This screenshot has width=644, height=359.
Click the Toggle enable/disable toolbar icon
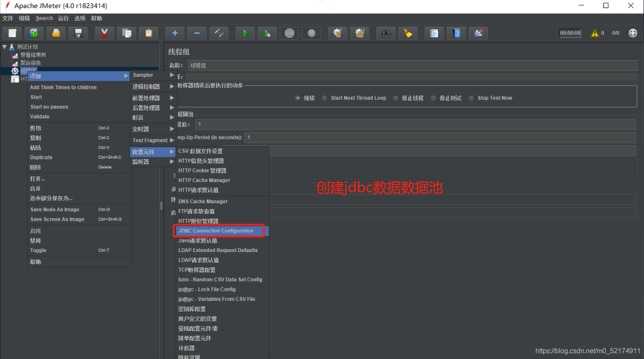219,33
